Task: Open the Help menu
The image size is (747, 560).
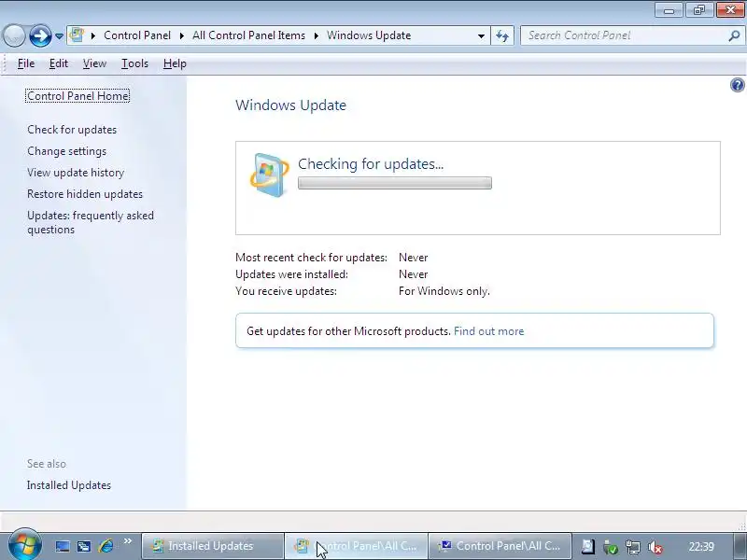Action: click(175, 63)
